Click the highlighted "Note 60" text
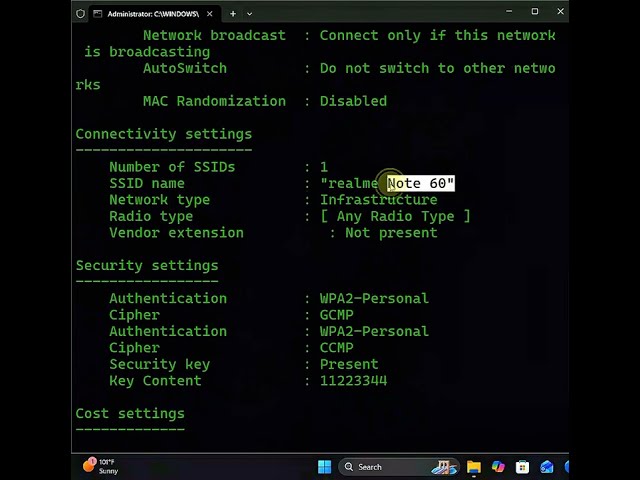Screen dimensions: 640x480 pos(421,183)
